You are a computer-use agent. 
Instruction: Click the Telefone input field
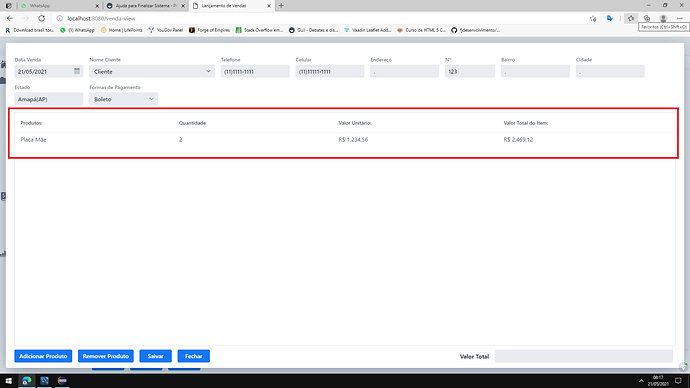(255, 71)
